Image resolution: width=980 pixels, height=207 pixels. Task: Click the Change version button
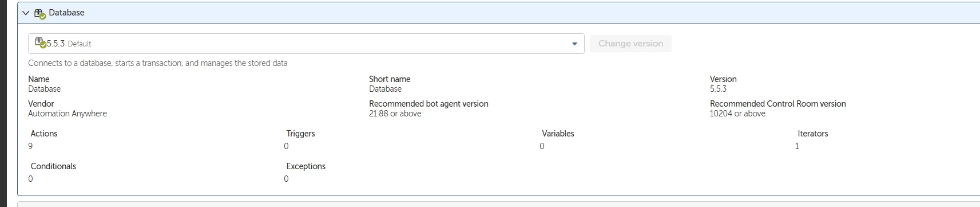pos(630,44)
